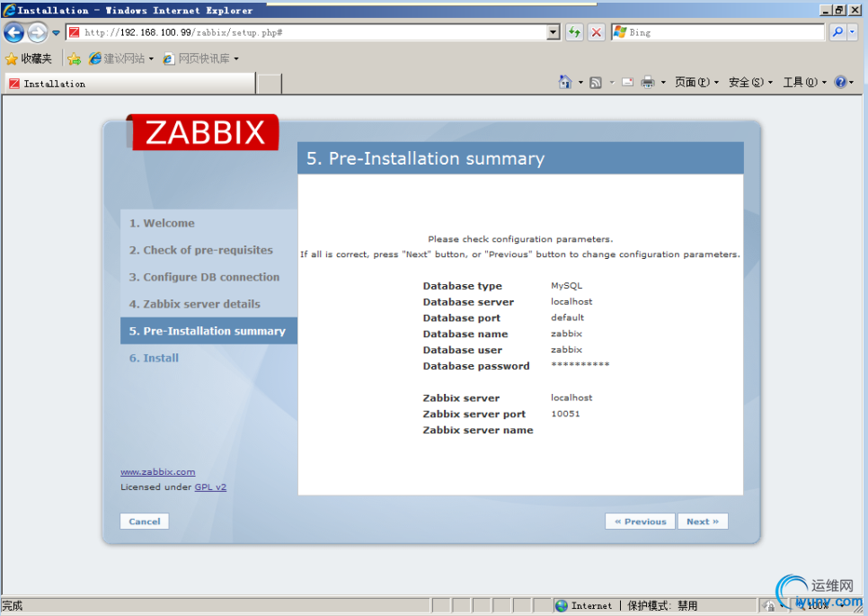
Task: Click the Home page icon
Action: 565,82
